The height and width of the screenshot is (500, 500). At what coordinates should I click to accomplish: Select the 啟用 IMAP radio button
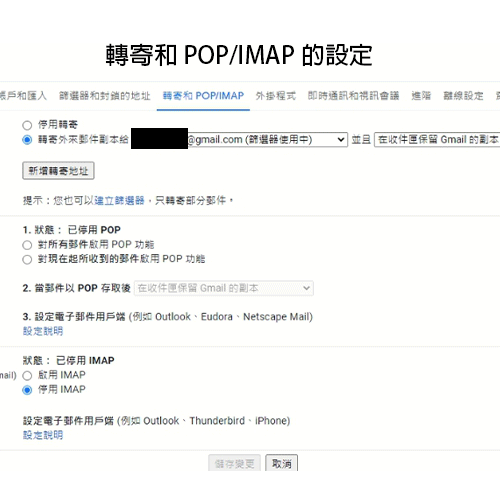(27, 376)
